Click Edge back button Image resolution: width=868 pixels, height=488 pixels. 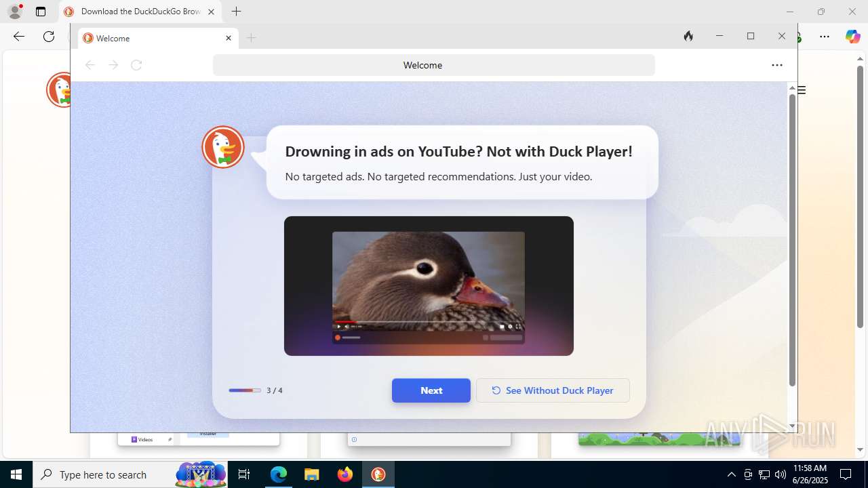click(x=19, y=37)
